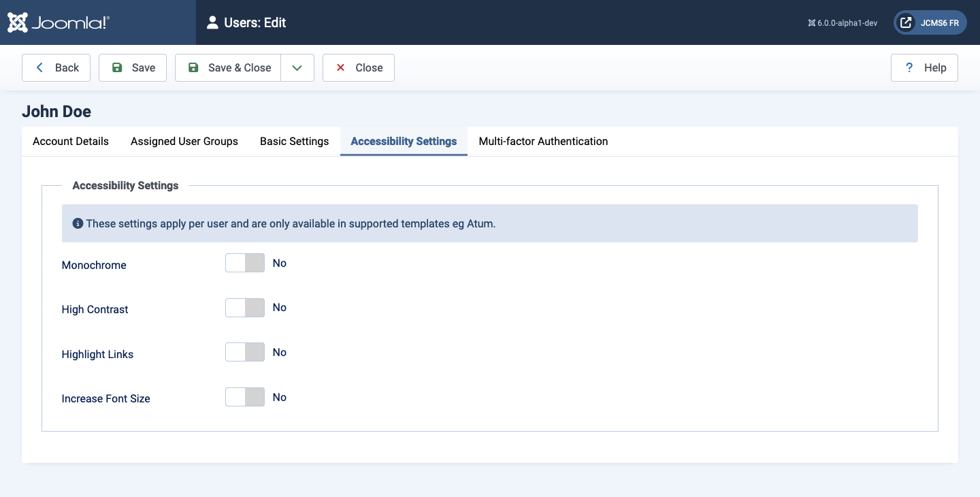Click the info icon in the notice banner
The image size is (980, 497).
point(78,223)
